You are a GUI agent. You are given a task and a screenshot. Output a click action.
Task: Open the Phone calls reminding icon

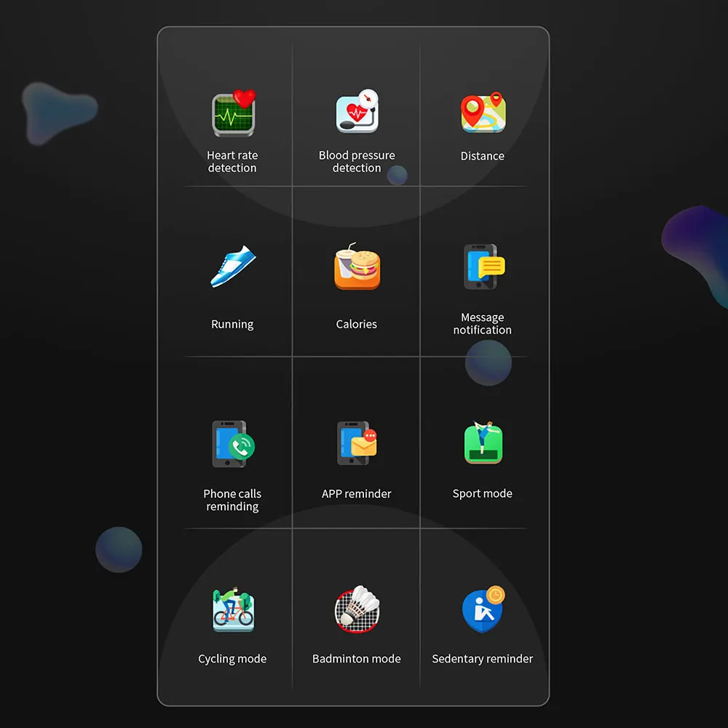click(233, 444)
